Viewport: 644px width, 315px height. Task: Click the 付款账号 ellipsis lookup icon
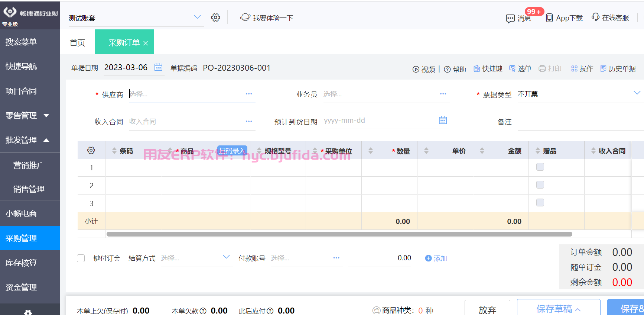(x=336, y=258)
